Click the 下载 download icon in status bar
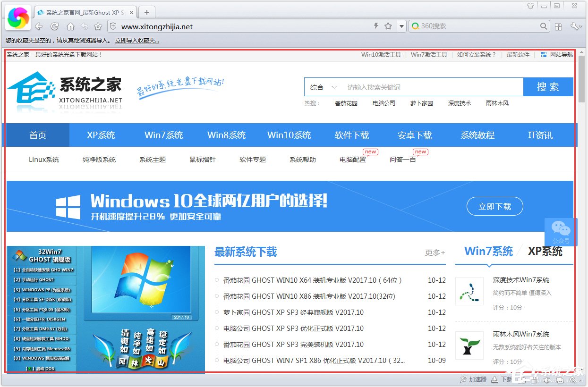The width and height of the screenshot is (588, 387). point(494,379)
